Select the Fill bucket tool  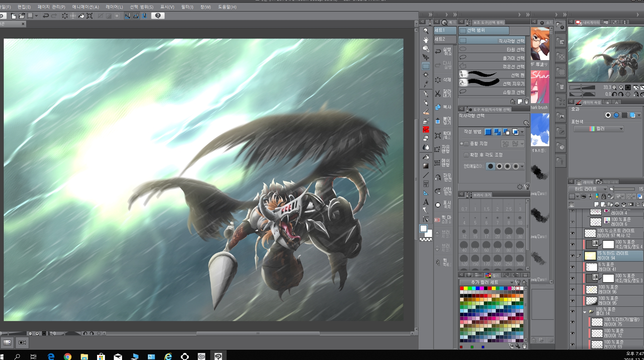coord(426,157)
